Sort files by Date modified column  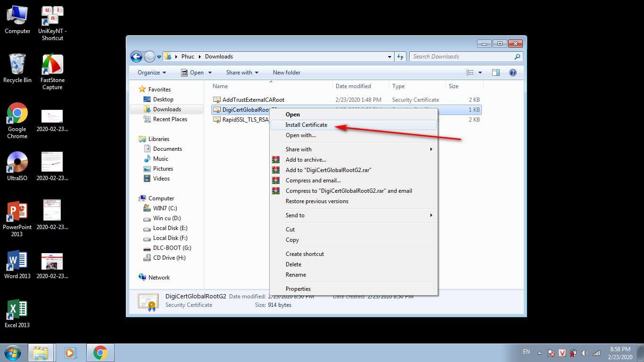coord(353,86)
